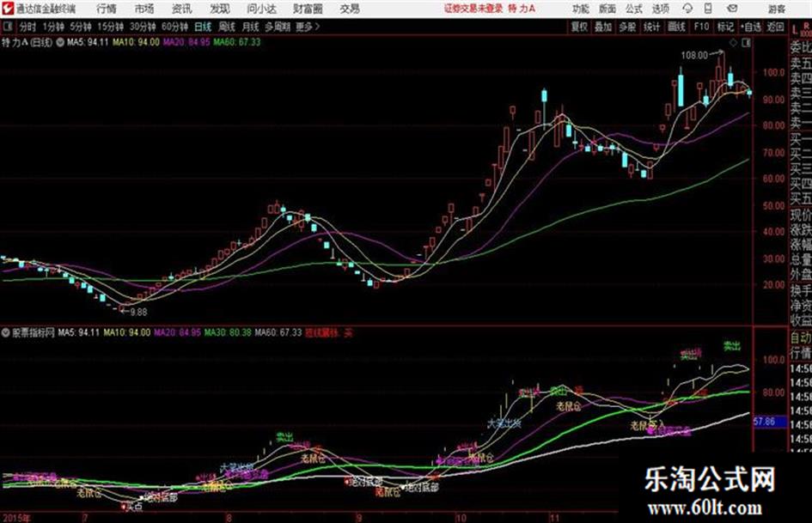Viewport: 812px width, 523px height.
Task: Expand the round arrow beside 特力A(日线)
Action: click(x=60, y=42)
